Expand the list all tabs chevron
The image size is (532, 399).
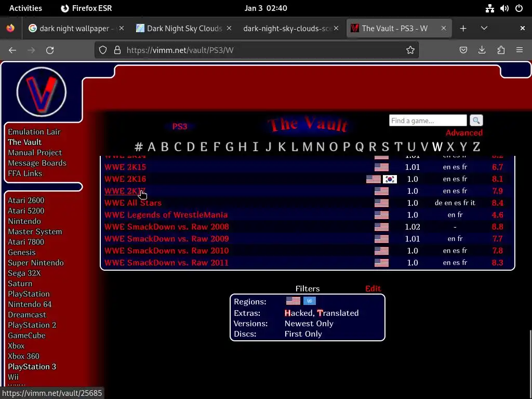pos(484,29)
